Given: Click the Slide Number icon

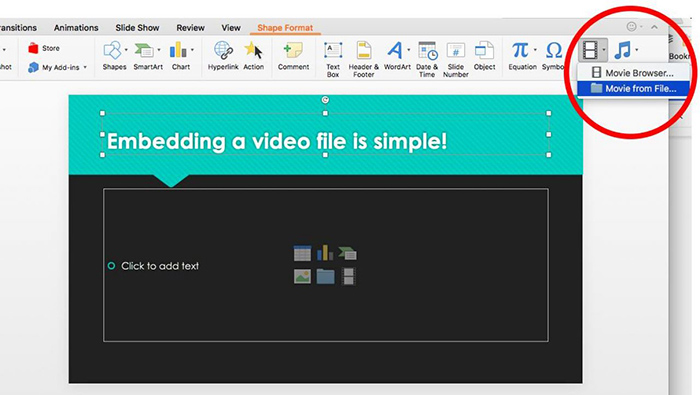Looking at the screenshot, I should click(455, 50).
